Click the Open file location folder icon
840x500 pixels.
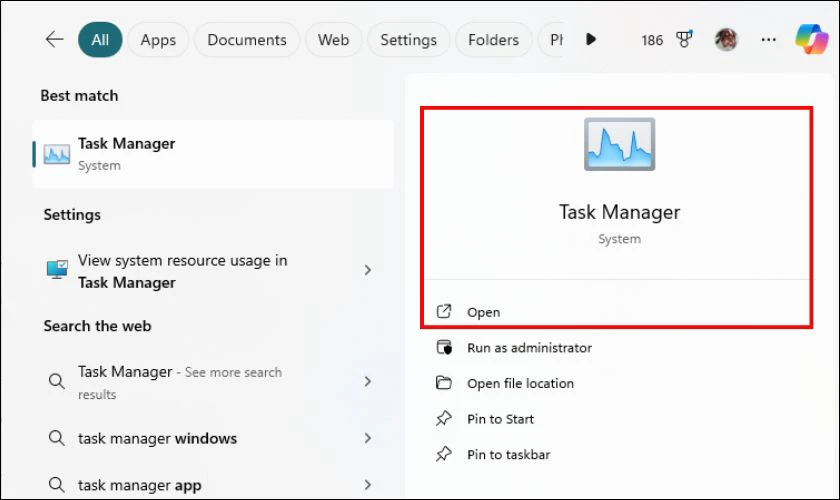tap(444, 383)
